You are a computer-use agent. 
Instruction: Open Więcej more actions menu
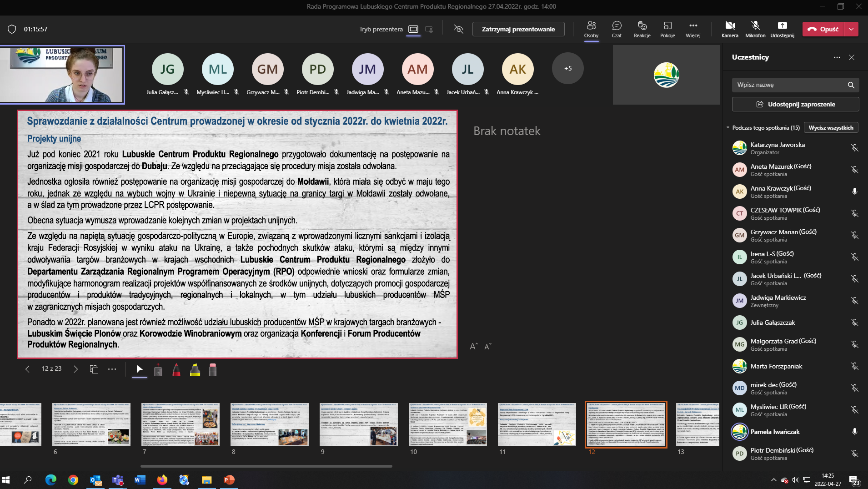click(x=693, y=29)
